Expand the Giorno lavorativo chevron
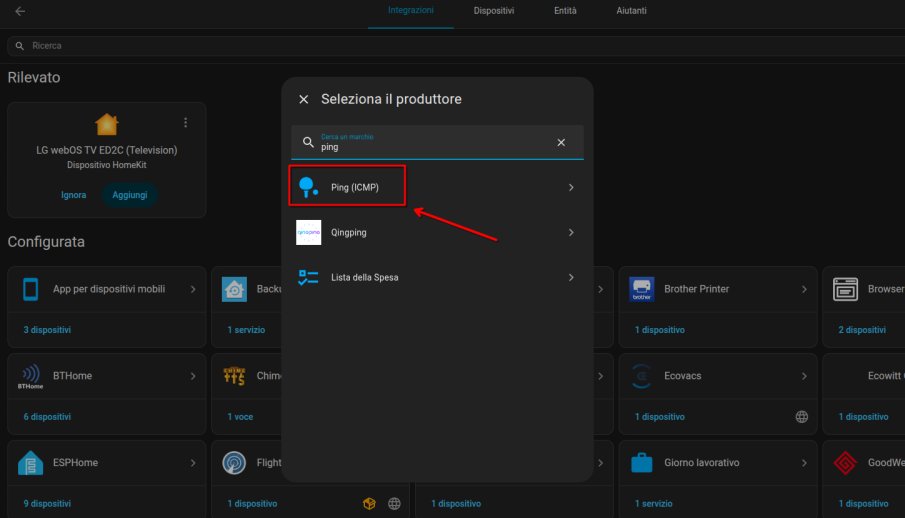Screen dimensions: 905x518 coord(804,463)
